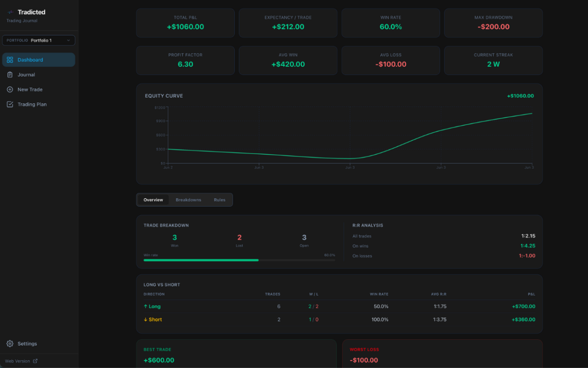
Task: Click the Trading Plan checkmark icon
Action: click(10, 104)
